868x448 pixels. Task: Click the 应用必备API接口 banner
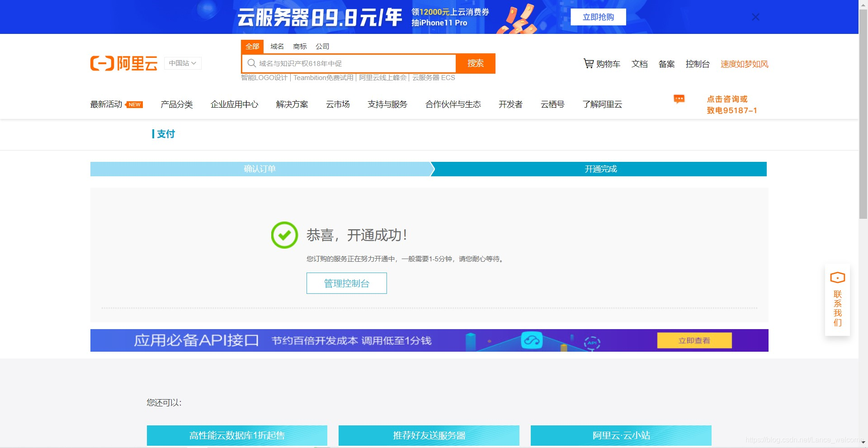click(x=429, y=340)
